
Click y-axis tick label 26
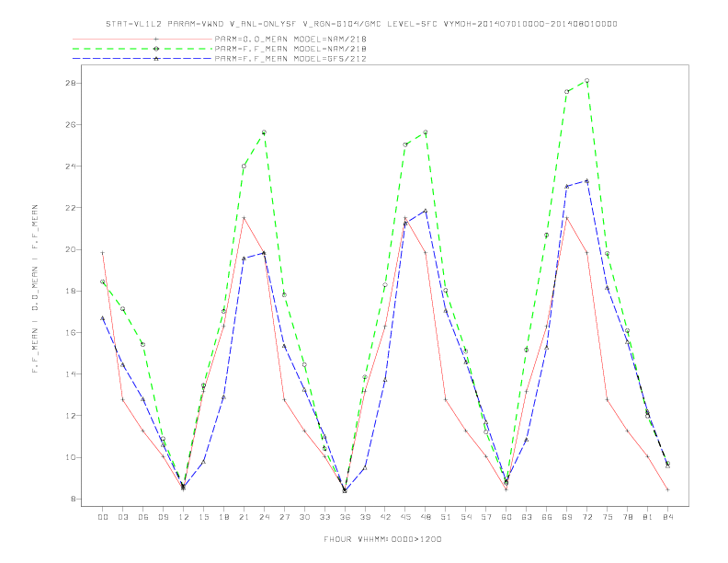71,124
